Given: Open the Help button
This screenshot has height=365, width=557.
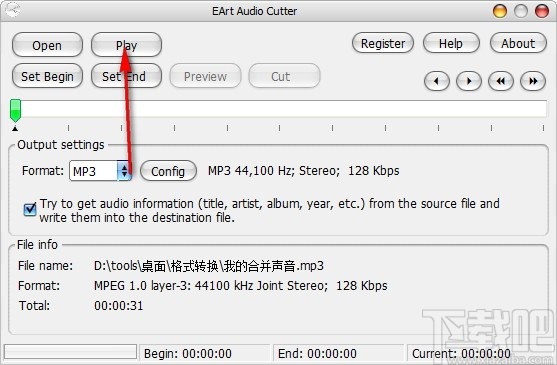Looking at the screenshot, I should (451, 43).
